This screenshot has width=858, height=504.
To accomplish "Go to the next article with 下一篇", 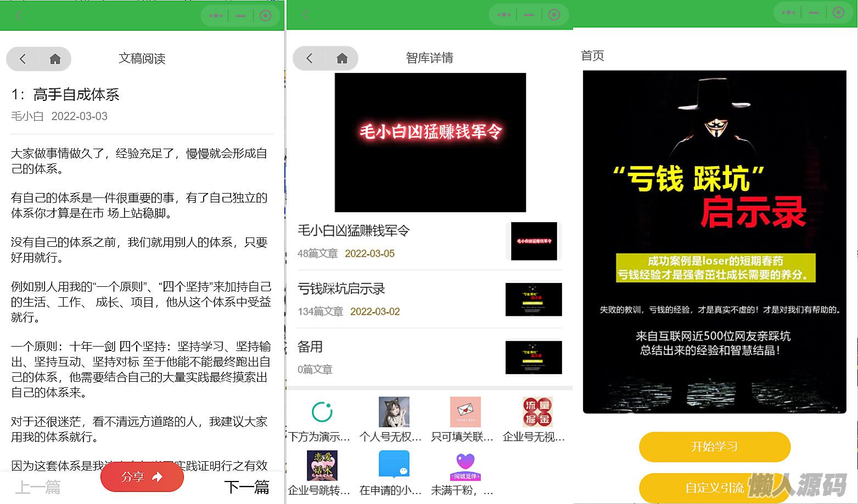I will [247, 487].
